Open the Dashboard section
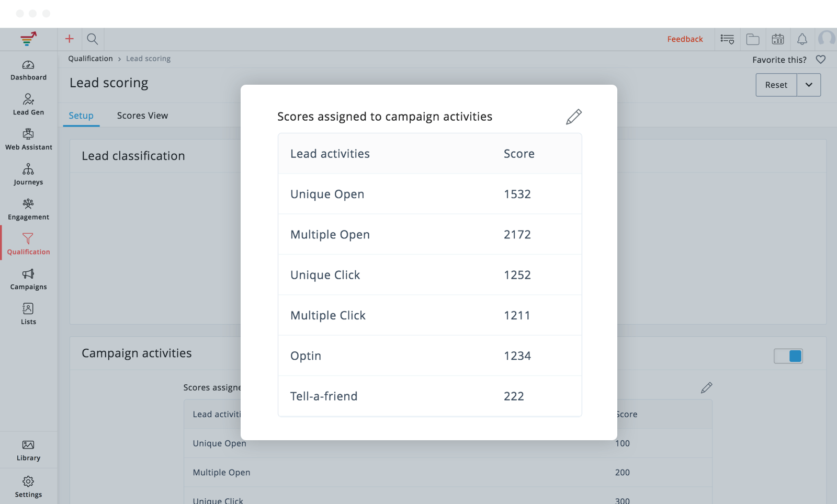Screen dimensions: 837x504 click(28, 70)
